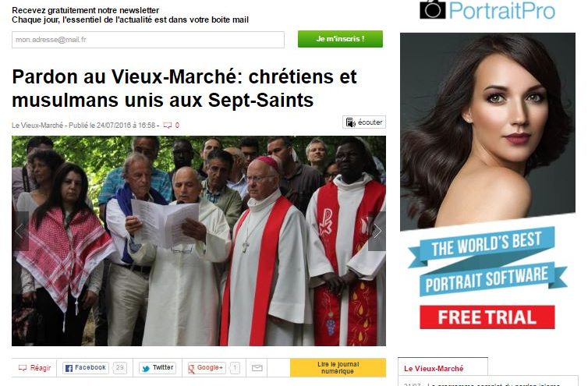Open the comment bubble icon by the date
This screenshot has height=386, width=588.
(167, 126)
